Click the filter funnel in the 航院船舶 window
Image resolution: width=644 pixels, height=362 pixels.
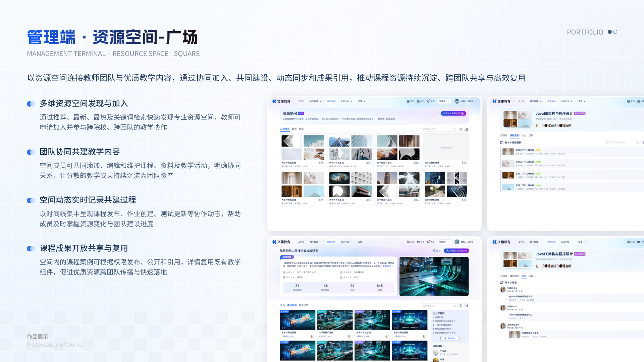(x=461, y=306)
